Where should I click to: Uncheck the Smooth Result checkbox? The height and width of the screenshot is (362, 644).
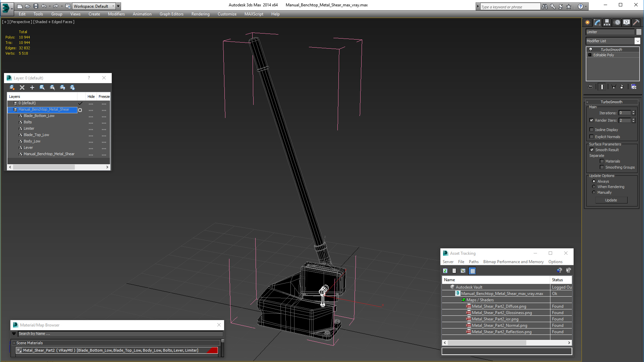click(592, 150)
